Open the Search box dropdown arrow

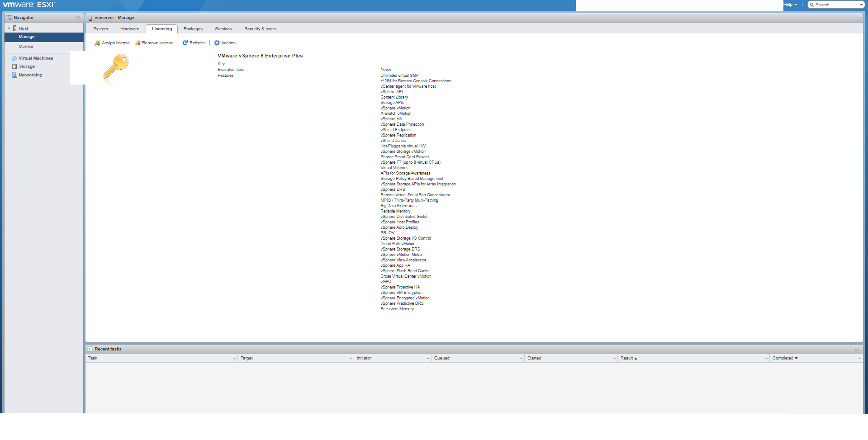861,5
